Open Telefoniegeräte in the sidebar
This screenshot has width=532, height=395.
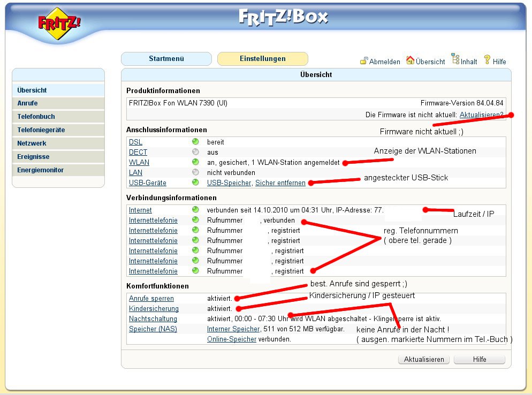click(x=58, y=130)
